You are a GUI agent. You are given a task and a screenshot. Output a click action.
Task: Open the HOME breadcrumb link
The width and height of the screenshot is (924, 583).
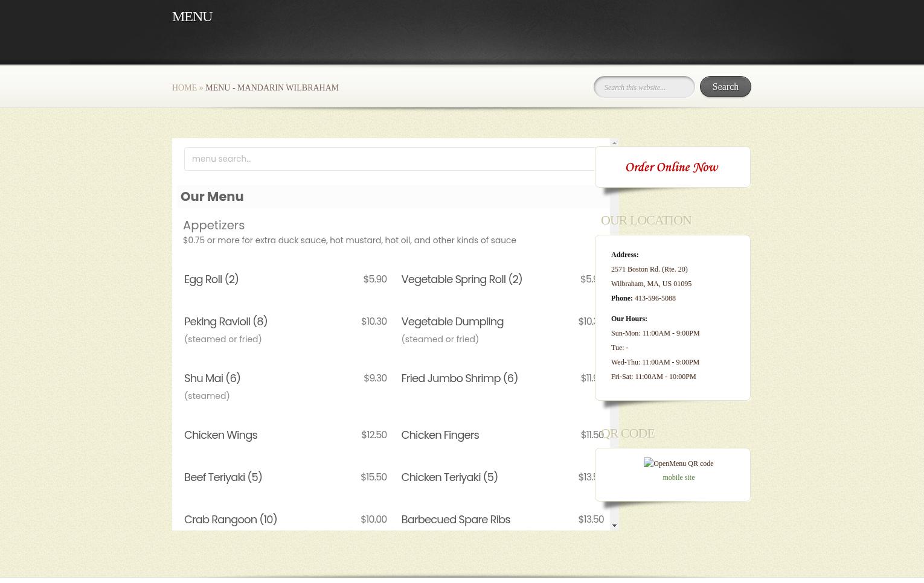[184, 88]
